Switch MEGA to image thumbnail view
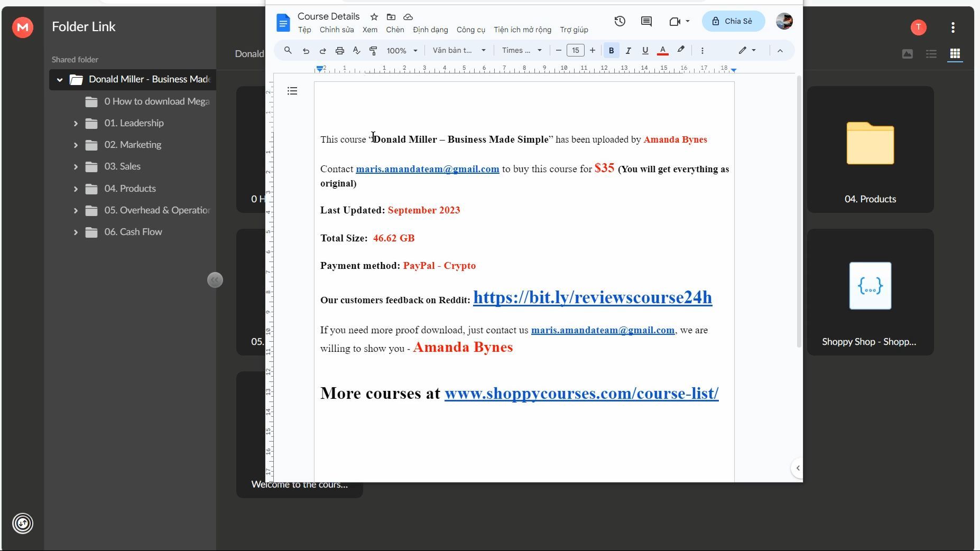 [x=908, y=54]
